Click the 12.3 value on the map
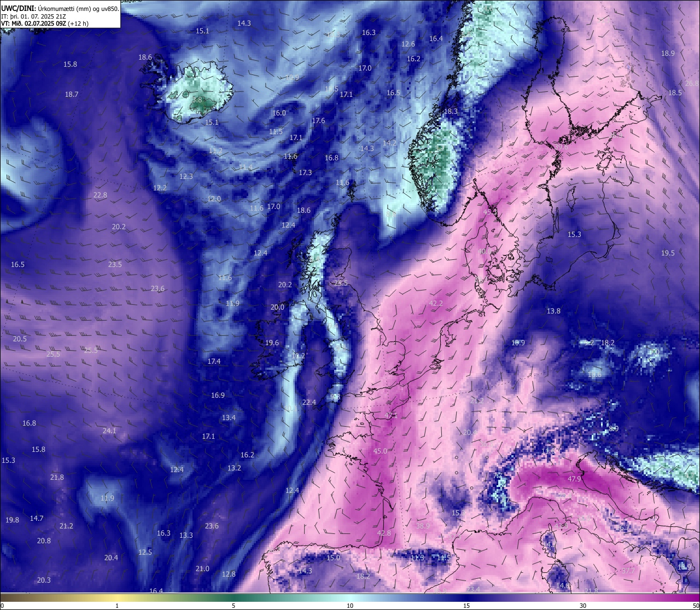 (186, 176)
